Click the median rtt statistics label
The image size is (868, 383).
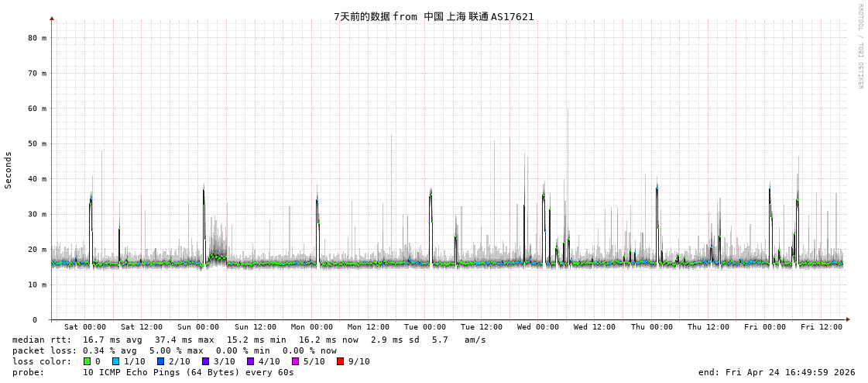click(42, 340)
